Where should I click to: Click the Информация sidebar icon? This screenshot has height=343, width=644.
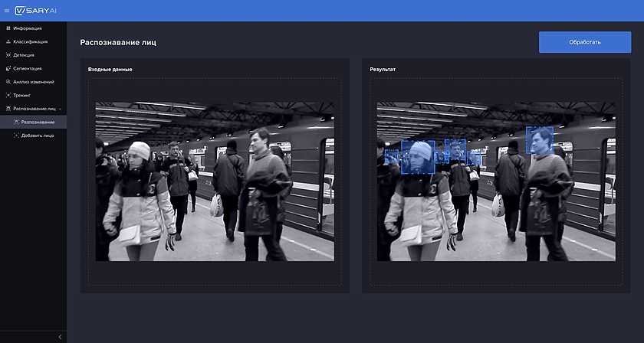click(8, 28)
